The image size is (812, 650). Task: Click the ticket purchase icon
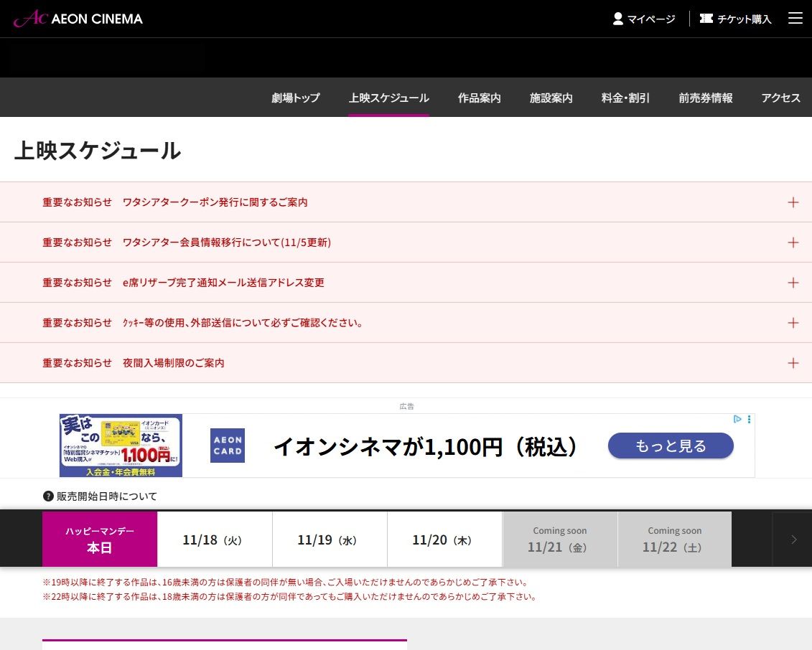pos(706,19)
